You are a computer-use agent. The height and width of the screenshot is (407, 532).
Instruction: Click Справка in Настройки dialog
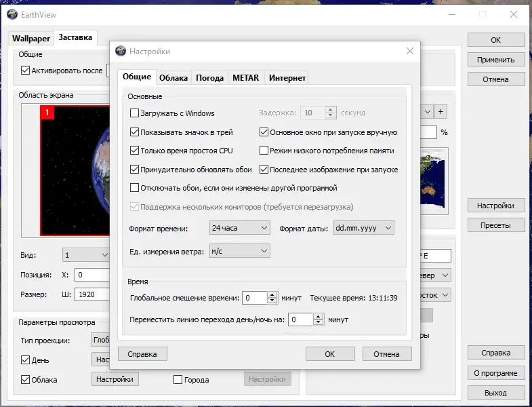pyautogui.click(x=142, y=354)
